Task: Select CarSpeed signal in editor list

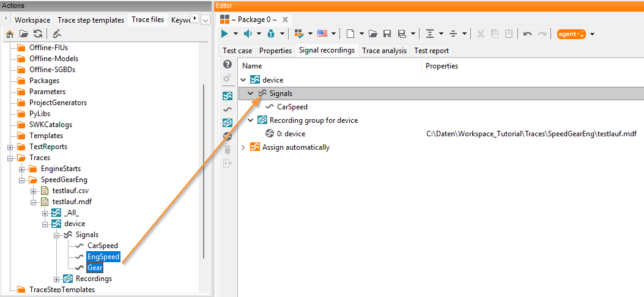Action: click(x=292, y=107)
